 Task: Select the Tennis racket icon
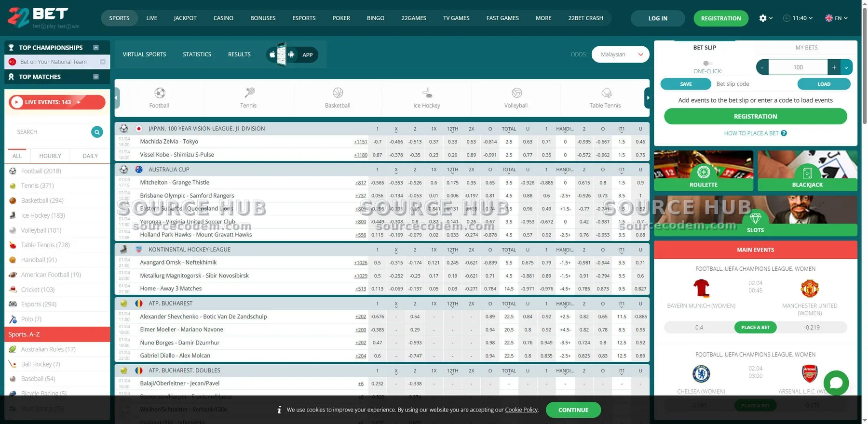pos(249,93)
